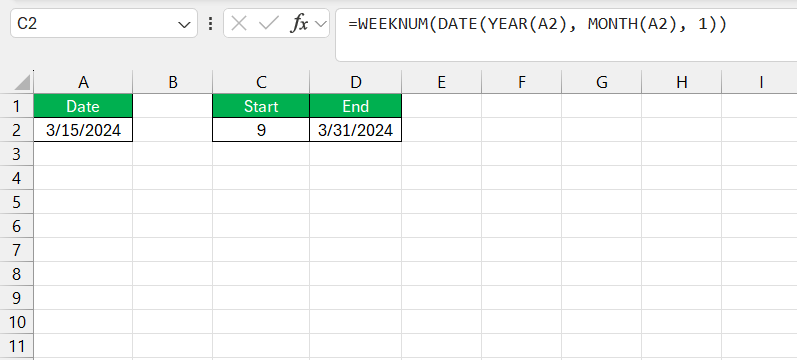Select row 10 header
The height and width of the screenshot is (360, 797).
(x=16, y=322)
